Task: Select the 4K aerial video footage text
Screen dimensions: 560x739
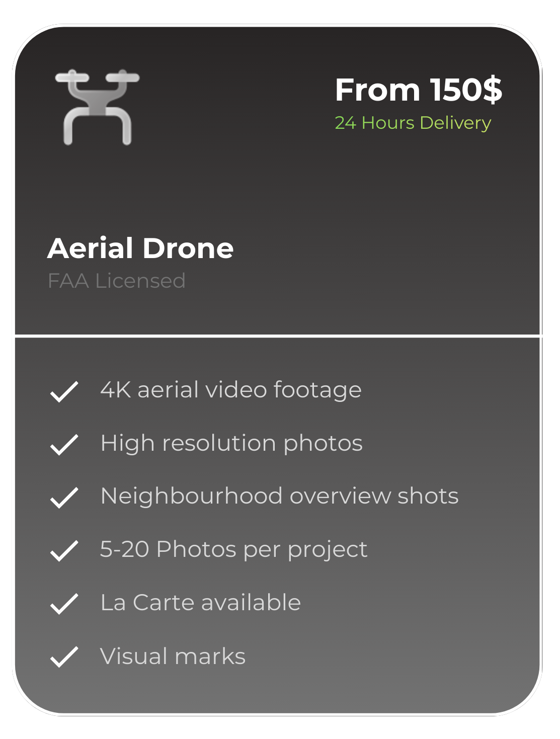Action: pos(230,390)
